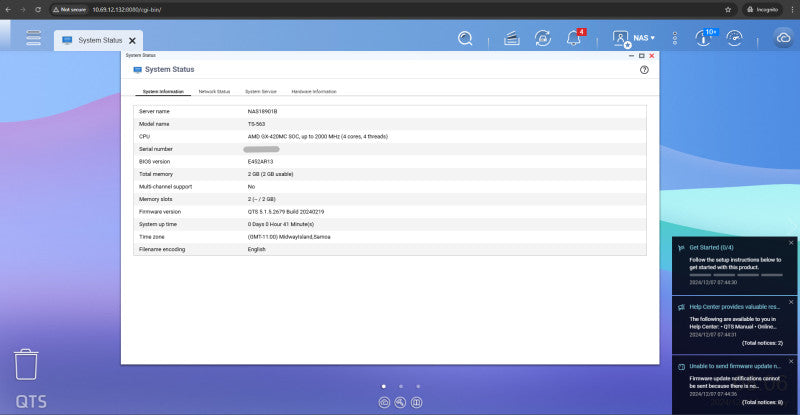Click the Help Center notification megaphone icon
Viewport: 800px width, 415px height.
tap(681, 307)
